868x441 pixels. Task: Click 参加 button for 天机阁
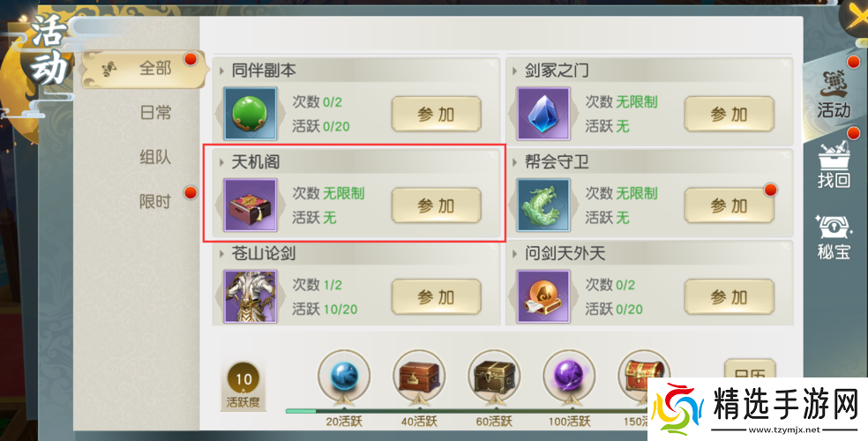pyautogui.click(x=437, y=206)
